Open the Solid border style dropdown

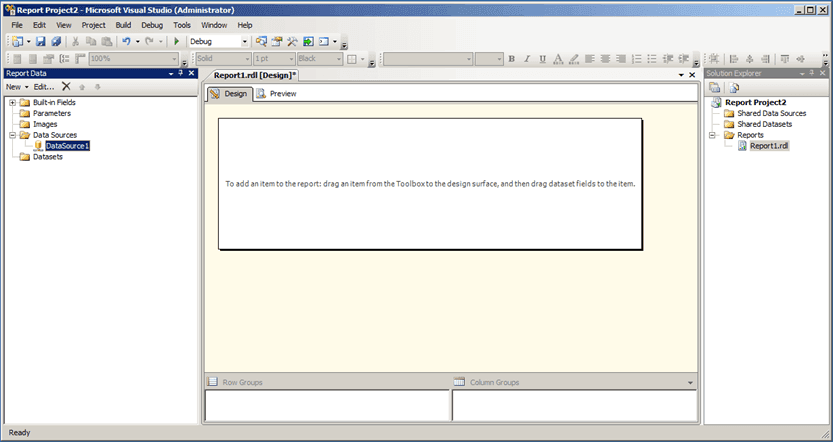point(247,59)
